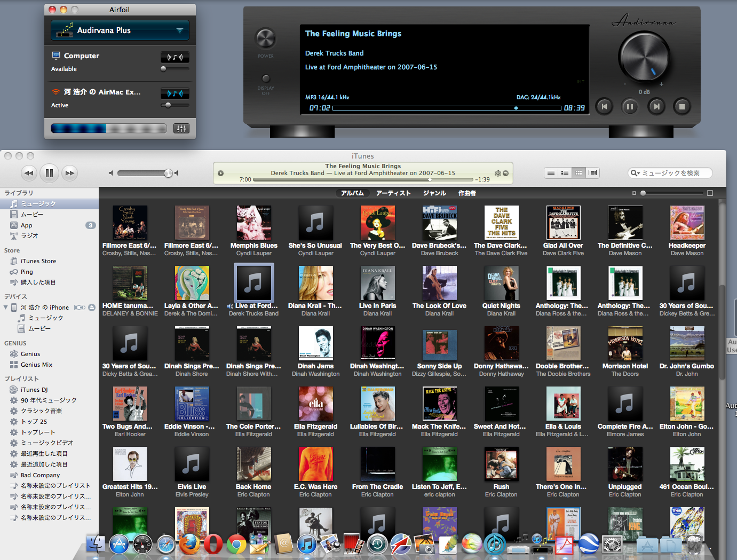Image resolution: width=737 pixels, height=560 pixels.
Task: Open Finder from the Dock
Action: (x=96, y=544)
